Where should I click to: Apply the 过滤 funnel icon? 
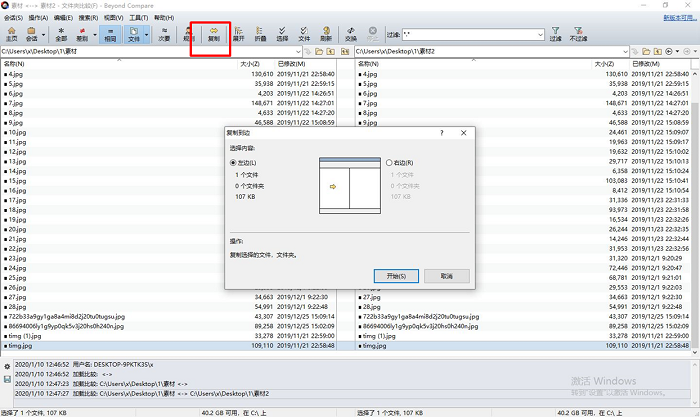click(555, 34)
